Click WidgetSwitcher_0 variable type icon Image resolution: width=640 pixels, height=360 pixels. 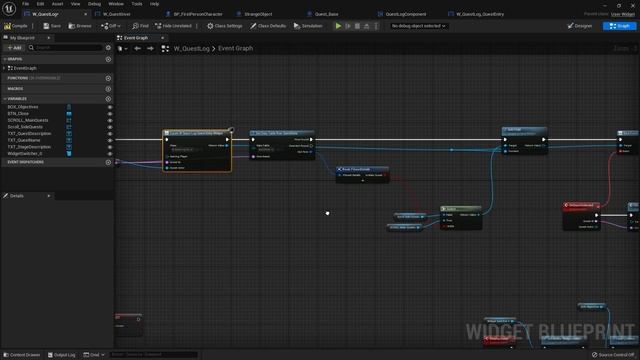pyautogui.click(x=69, y=154)
